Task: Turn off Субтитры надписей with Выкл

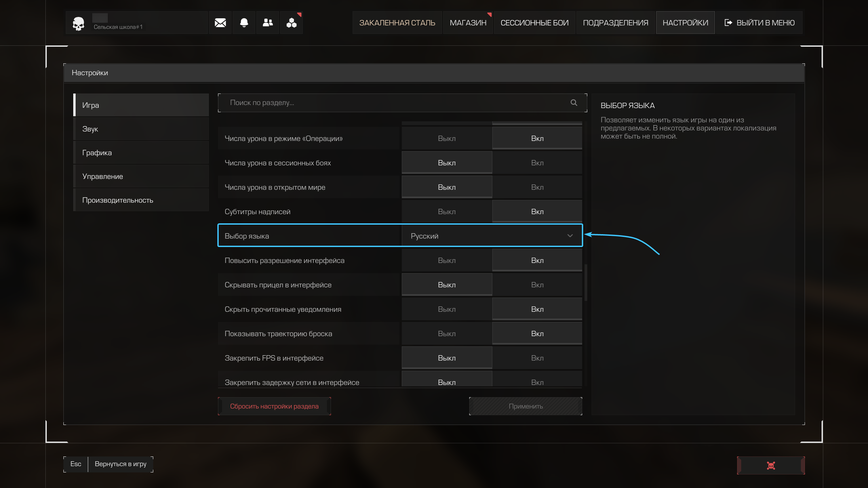Action: pos(447,212)
